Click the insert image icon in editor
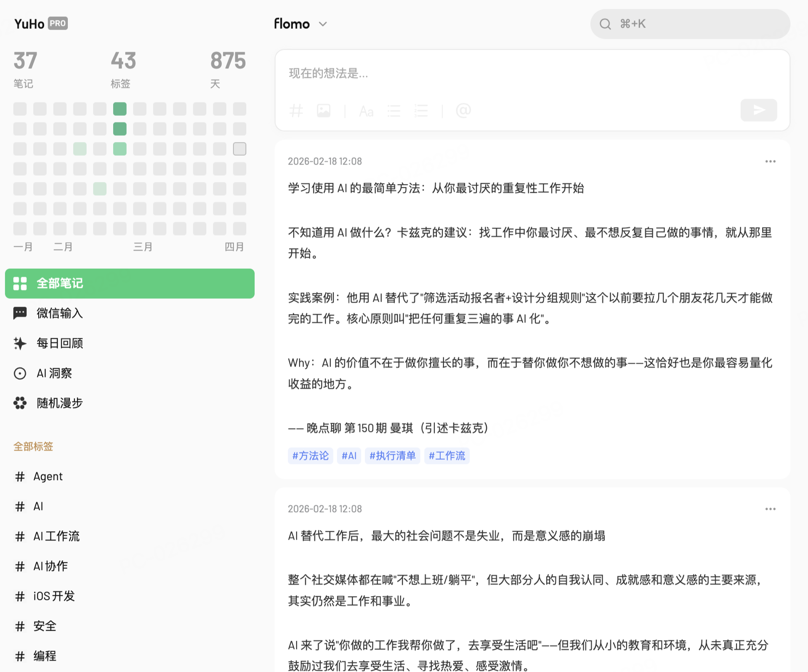 click(x=323, y=111)
